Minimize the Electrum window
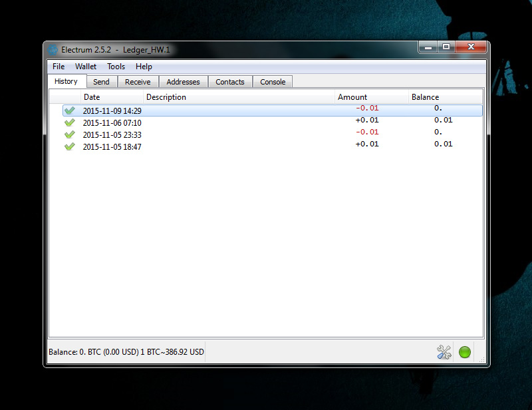 pos(428,47)
